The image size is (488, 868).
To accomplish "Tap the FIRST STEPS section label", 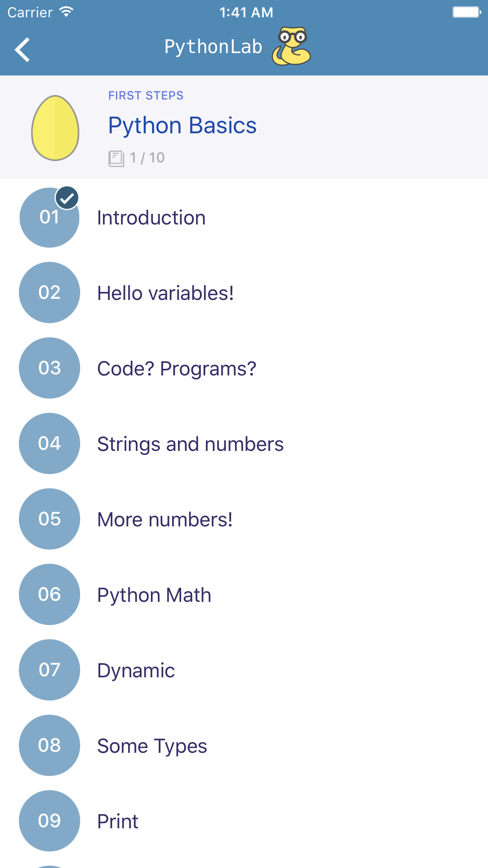I will point(145,95).
